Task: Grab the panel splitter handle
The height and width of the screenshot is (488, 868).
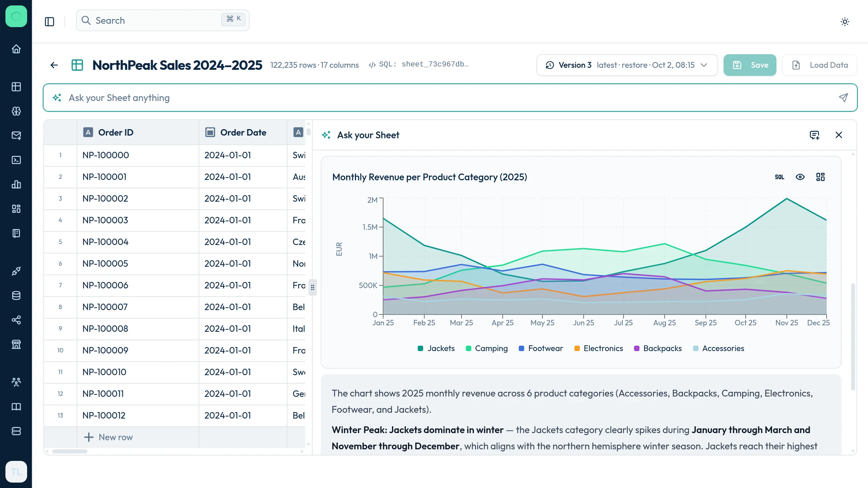Action: pyautogui.click(x=313, y=287)
